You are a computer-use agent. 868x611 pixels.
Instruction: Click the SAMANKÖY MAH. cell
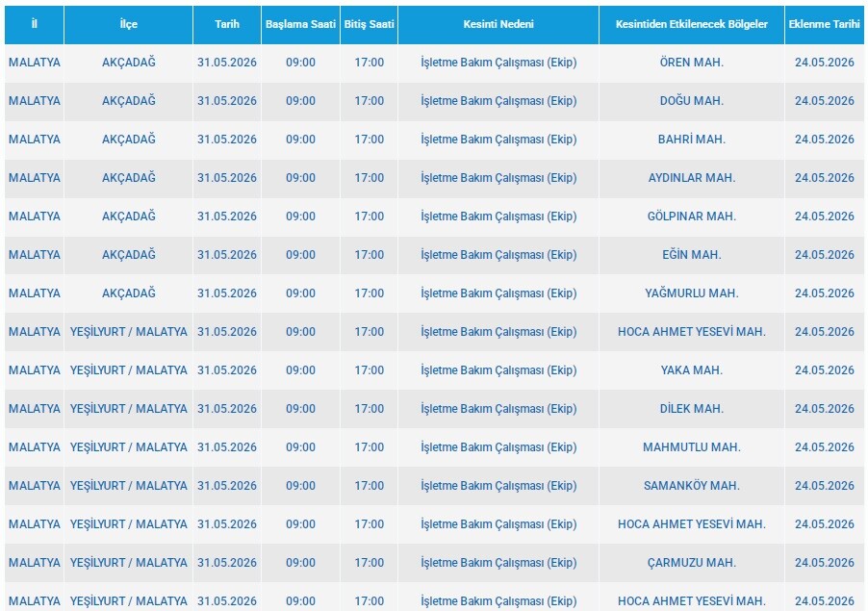691,485
